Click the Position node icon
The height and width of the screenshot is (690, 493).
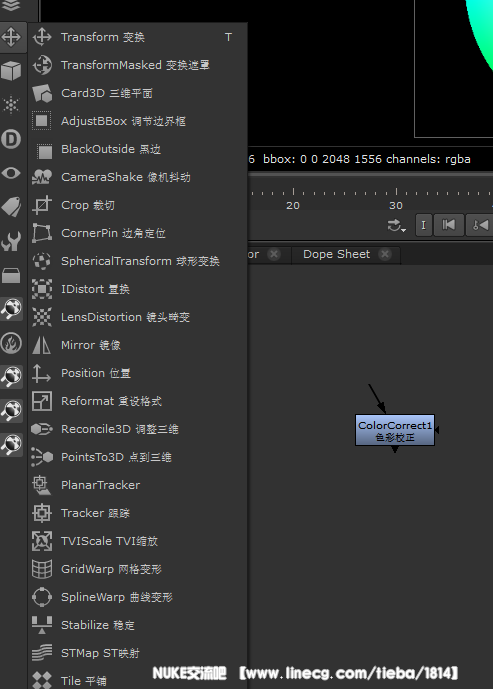click(42, 373)
